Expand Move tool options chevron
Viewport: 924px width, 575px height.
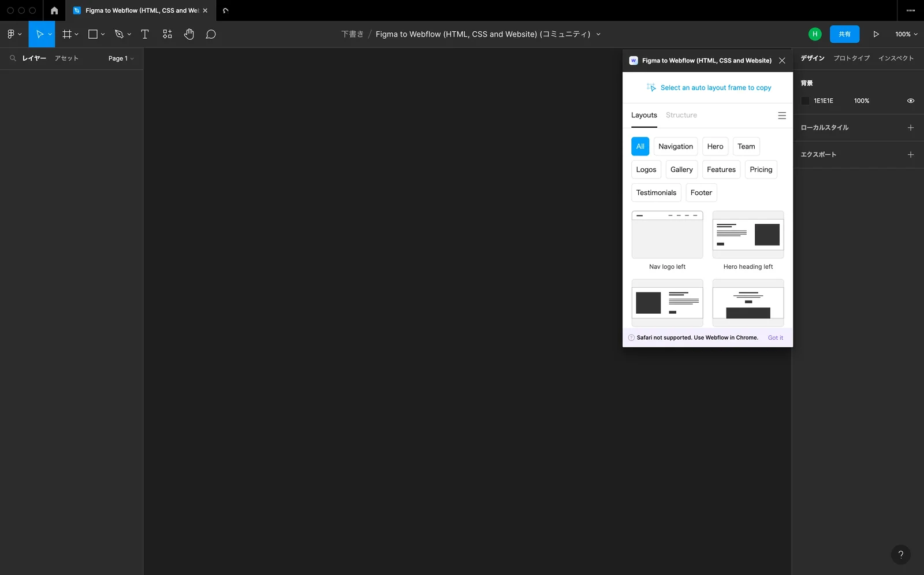coord(50,34)
